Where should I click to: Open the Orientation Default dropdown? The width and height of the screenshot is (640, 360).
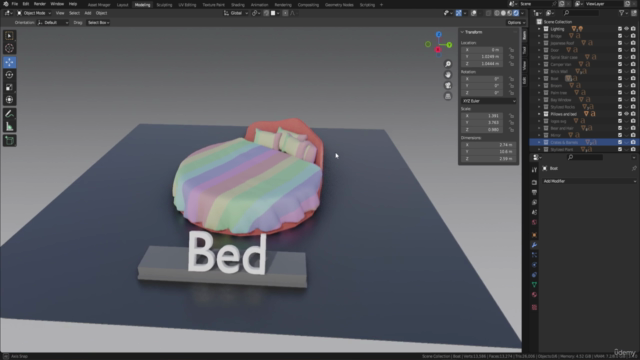(x=53, y=23)
